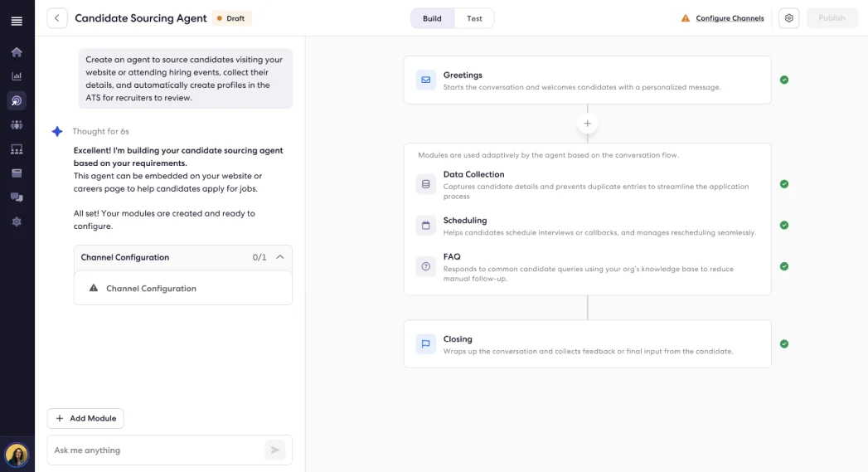This screenshot has height=472, width=868.
Task: Open the sidebar settings gear icon
Action: click(x=17, y=221)
